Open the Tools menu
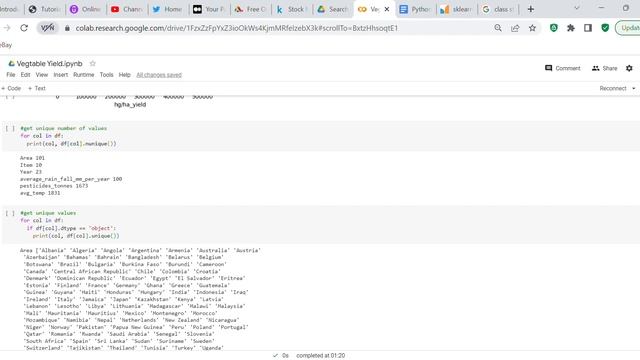 (107, 75)
